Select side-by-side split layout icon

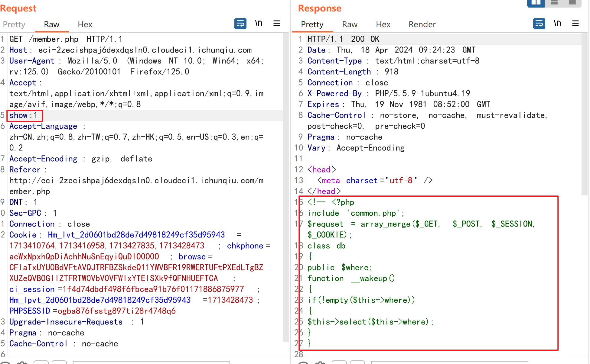pos(536,3)
